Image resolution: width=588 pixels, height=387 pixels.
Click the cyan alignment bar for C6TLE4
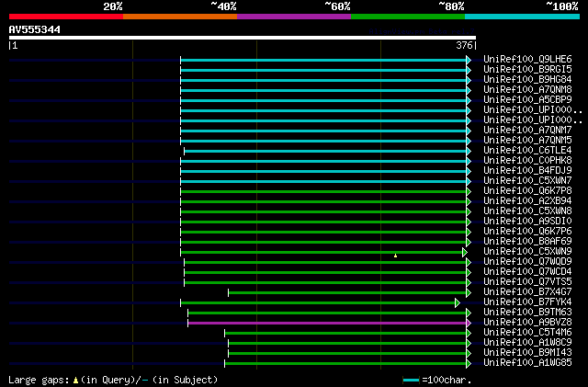tap(325, 152)
